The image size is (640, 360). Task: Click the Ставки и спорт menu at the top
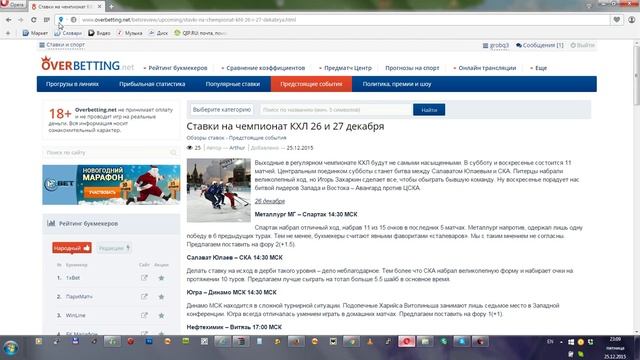[62, 45]
